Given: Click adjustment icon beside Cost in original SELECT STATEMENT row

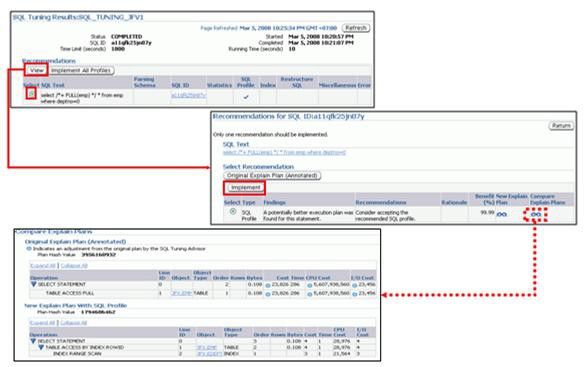Looking at the screenshot, I should point(268,285).
